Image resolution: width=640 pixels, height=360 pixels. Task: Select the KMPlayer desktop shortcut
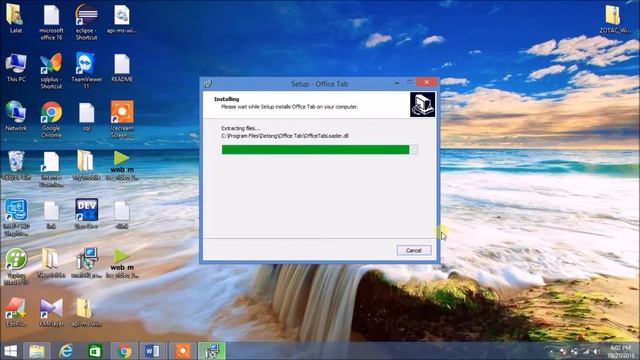[x=51, y=312]
